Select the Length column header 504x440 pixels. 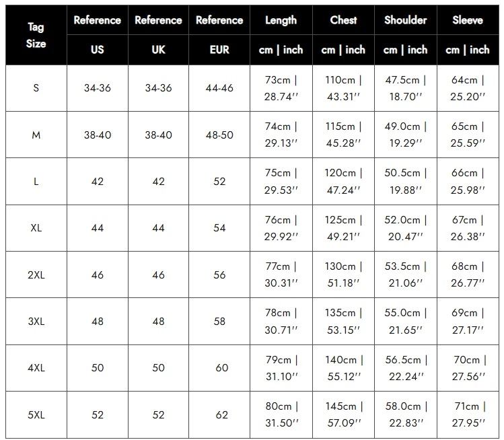coord(281,20)
